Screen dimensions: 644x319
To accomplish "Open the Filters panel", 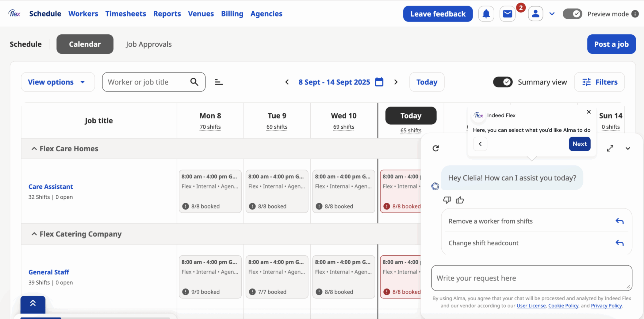I will click(x=599, y=82).
